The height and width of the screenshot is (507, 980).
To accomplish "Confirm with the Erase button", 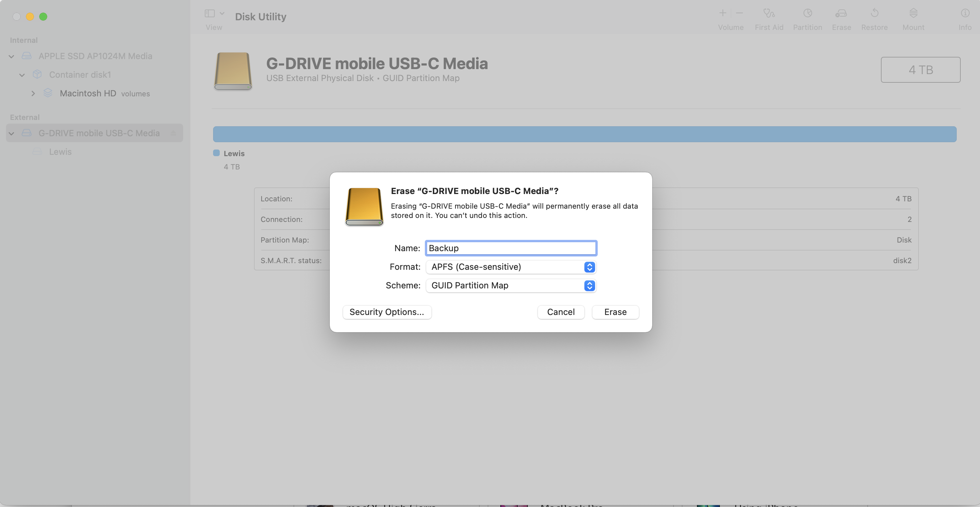I will click(x=615, y=312).
